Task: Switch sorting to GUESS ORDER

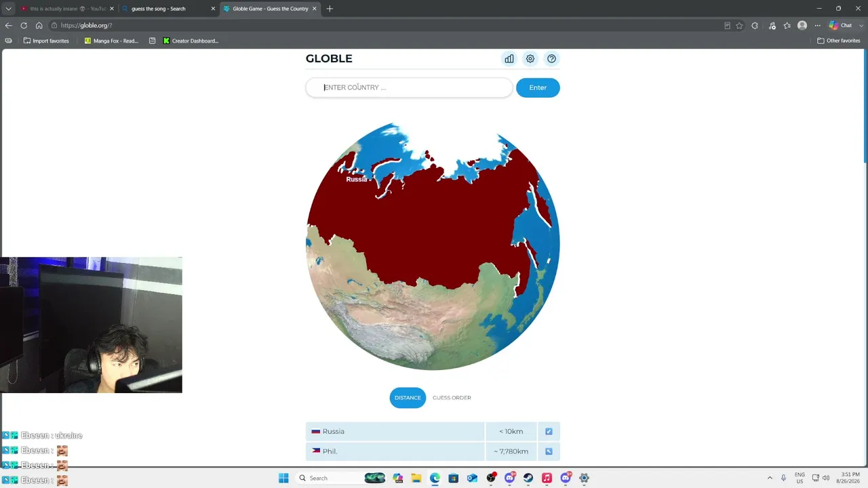Action: coord(452,398)
